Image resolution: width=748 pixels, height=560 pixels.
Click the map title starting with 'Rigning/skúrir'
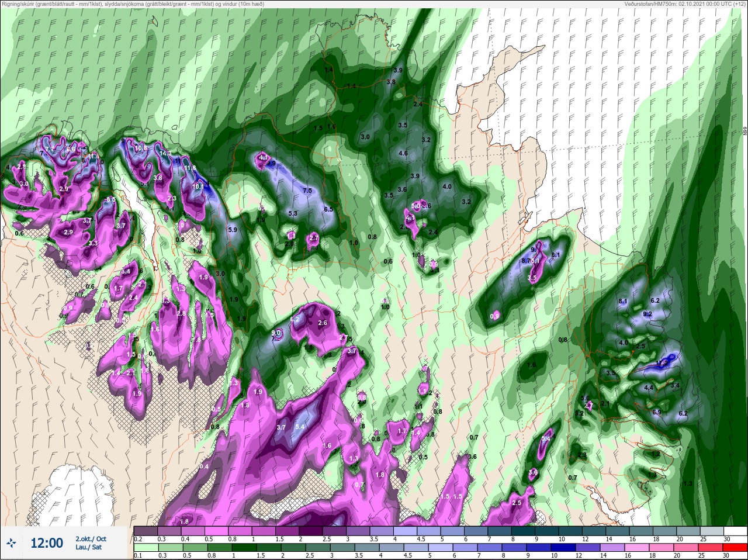[x=133, y=4]
